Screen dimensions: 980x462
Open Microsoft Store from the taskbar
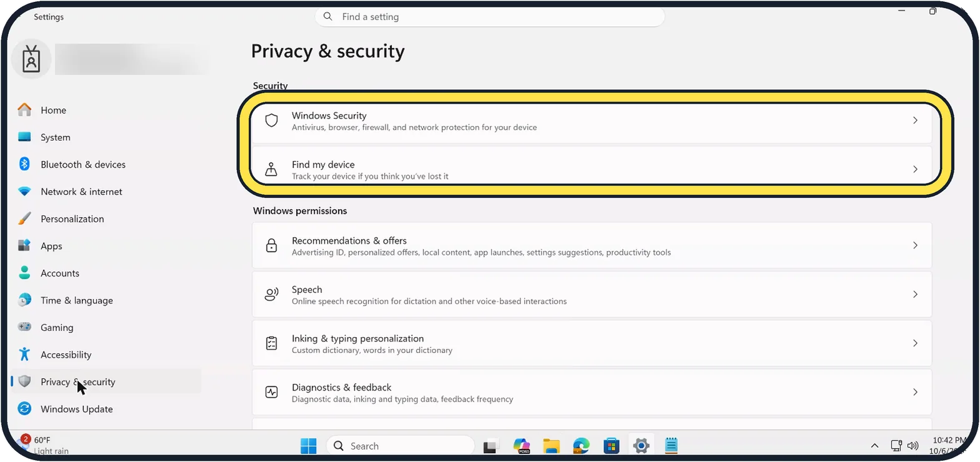(x=611, y=446)
